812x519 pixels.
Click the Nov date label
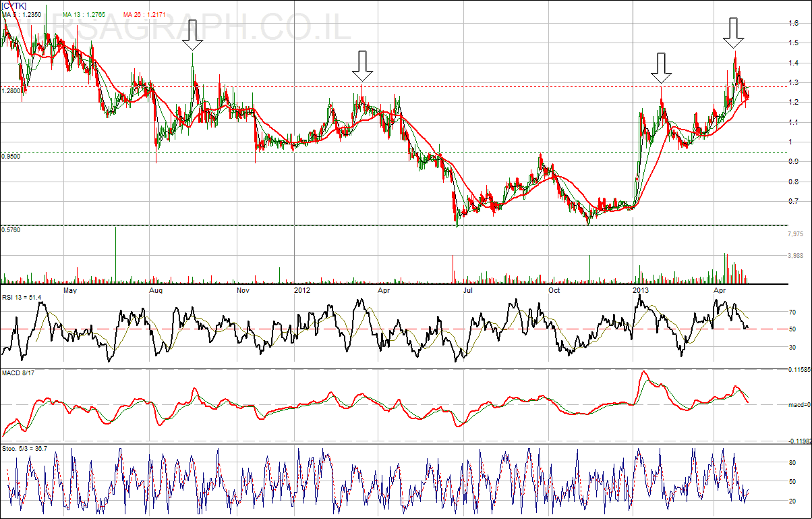coord(244,291)
